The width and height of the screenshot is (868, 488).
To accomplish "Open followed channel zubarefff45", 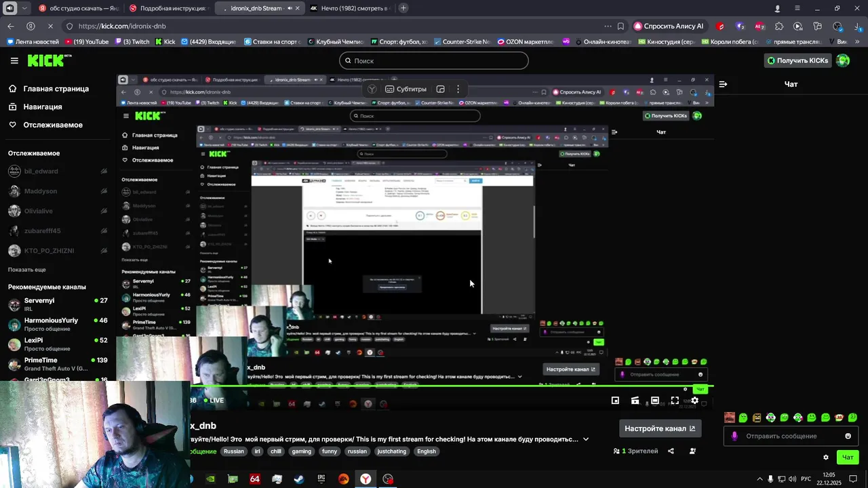I will coord(58,231).
